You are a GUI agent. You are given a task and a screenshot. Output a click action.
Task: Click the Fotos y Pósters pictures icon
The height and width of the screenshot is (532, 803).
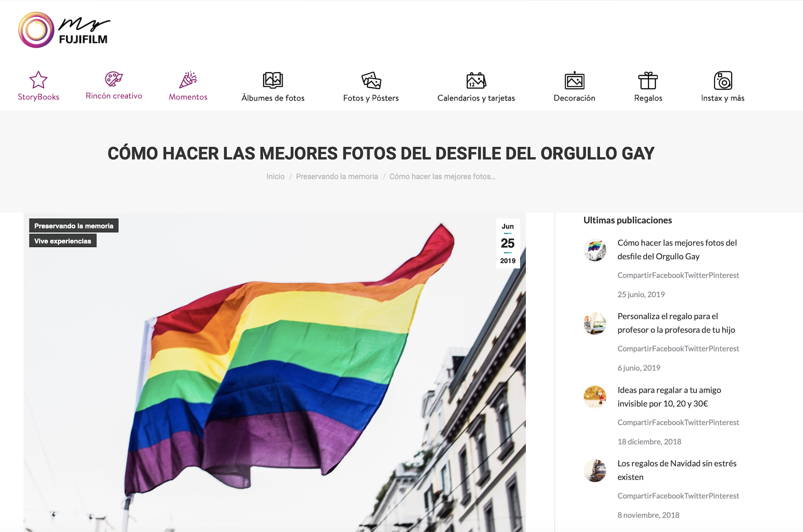371,80
